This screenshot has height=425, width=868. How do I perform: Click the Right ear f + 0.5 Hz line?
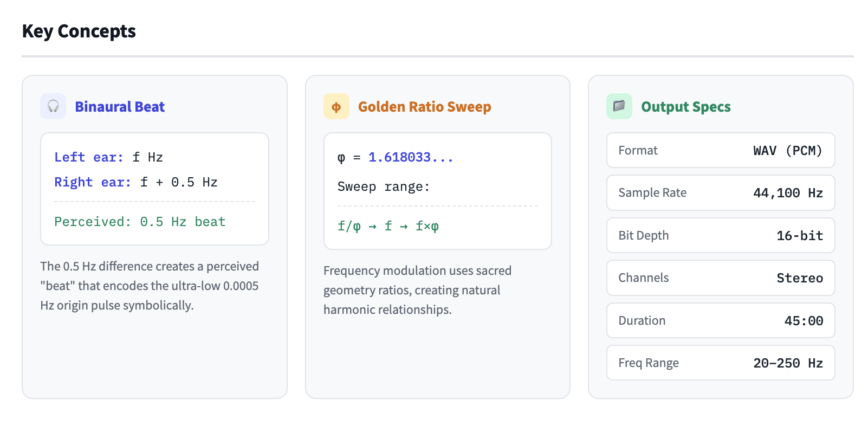(x=136, y=182)
